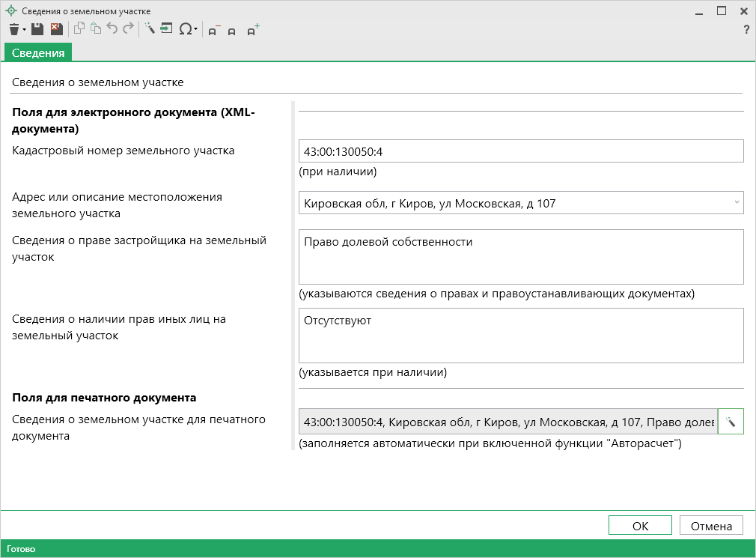Click the Право долевой собственности text area
The height and width of the screenshot is (558, 756).
[520, 257]
